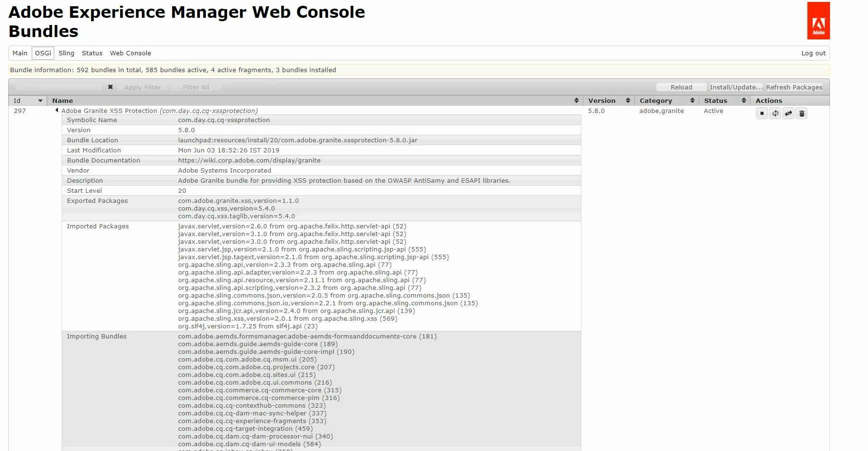Log out of the web console
This screenshot has width=868, height=451.
813,53
